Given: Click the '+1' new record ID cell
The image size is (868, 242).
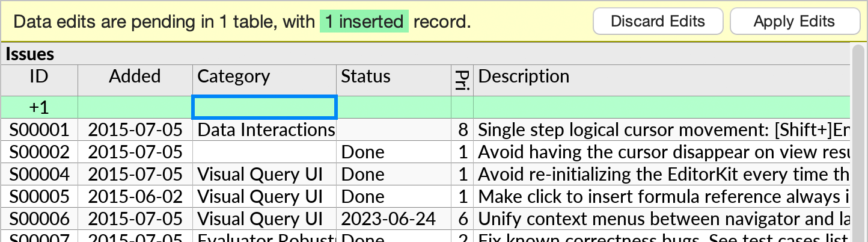Looking at the screenshot, I should [39, 107].
